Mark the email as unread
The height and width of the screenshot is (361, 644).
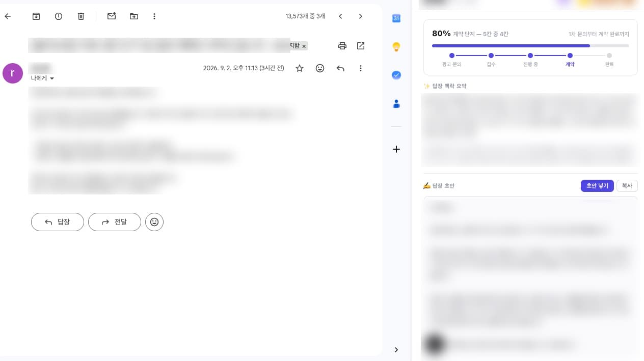tap(112, 16)
